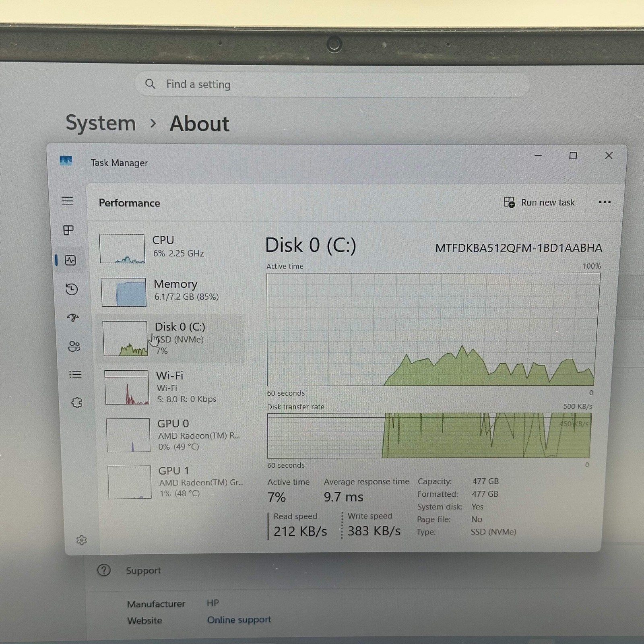
Task: Maximize the Task Manager window
Action: pyautogui.click(x=573, y=155)
